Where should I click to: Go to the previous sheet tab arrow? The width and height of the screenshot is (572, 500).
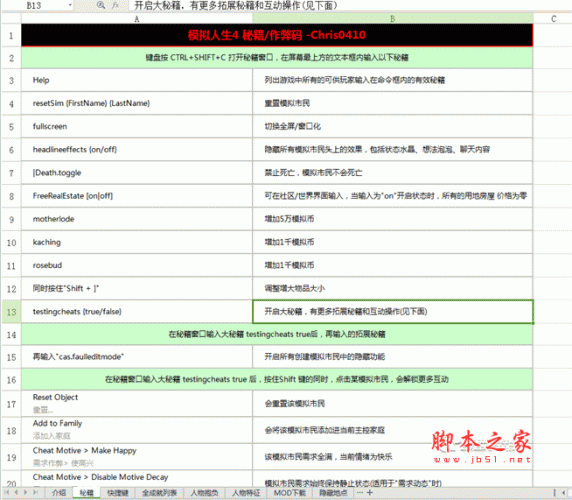[16, 492]
